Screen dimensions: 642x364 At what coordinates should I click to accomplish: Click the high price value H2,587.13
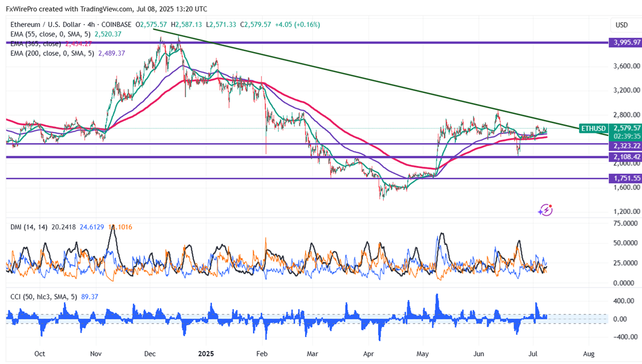186,25
